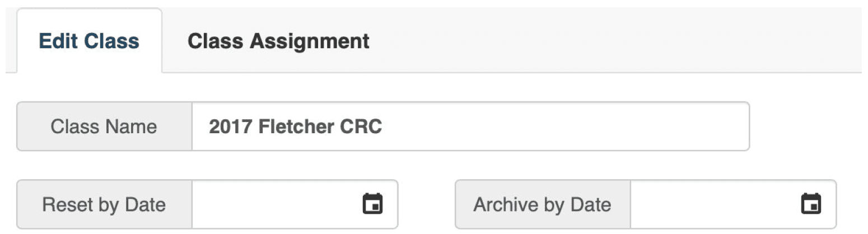868x234 pixels.
Task: Click the Class Name label
Action: tap(104, 127)
